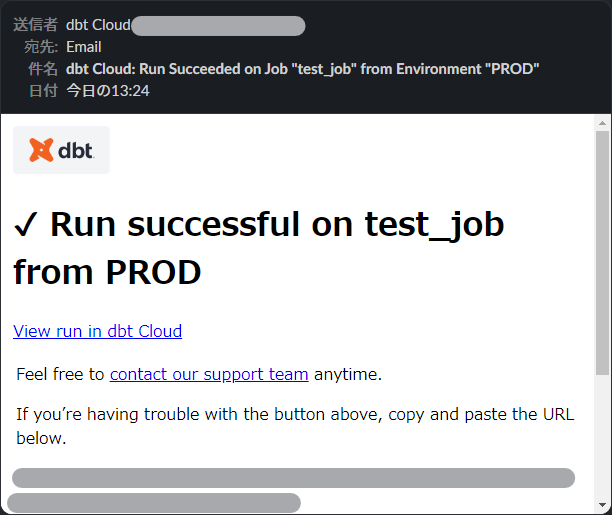Open the View run in dbt Cloud link
The width and height of the screenshot is (612, 515).
(98, 331)
